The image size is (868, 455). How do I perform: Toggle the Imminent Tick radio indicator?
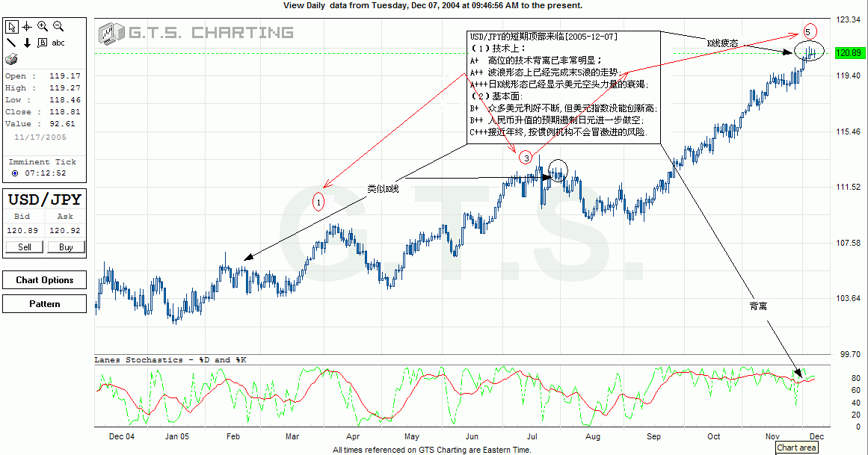pyautogui.click(x=15, y=173)
